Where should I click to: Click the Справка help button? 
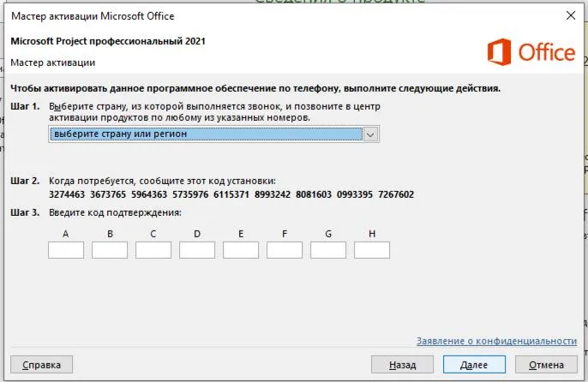(42, 364)
